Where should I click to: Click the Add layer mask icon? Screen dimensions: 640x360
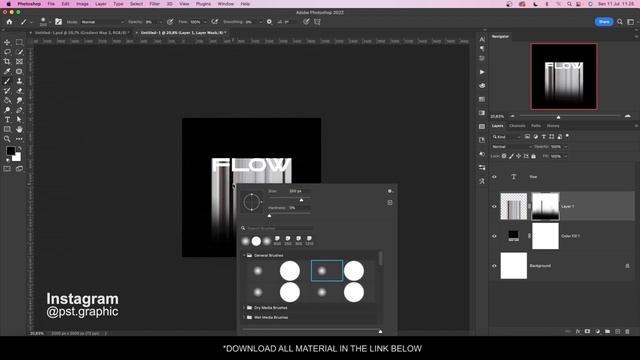click(587, 331)
